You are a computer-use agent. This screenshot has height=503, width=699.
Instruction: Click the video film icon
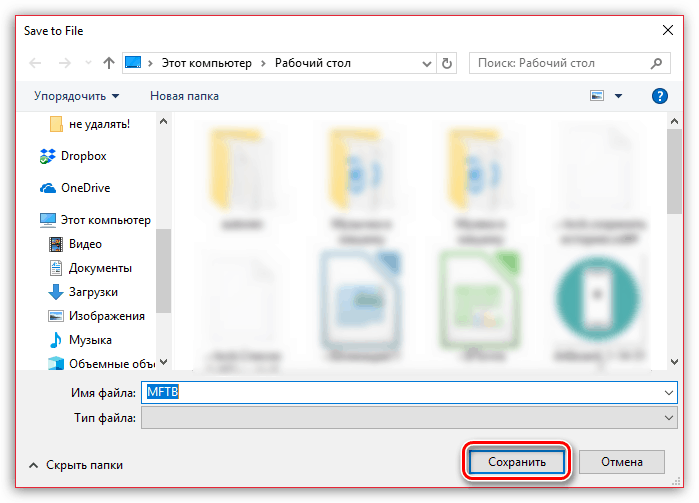click(x=56, y=244)
